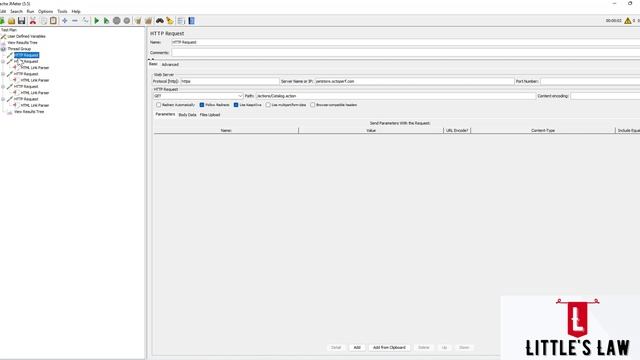Select the Parameters tab
The width and height of the screenshot is (640, 360).
[x=165, y=115]
